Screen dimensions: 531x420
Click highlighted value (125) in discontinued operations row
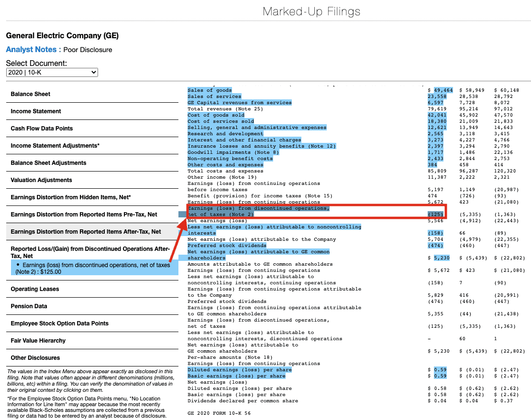(x=435, y=215)
